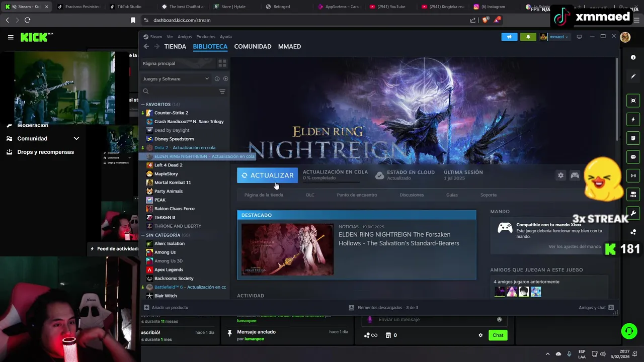Select Counter-Strike 2 in library list
This screenshot has width=644, height=362.
click(171, 113)
